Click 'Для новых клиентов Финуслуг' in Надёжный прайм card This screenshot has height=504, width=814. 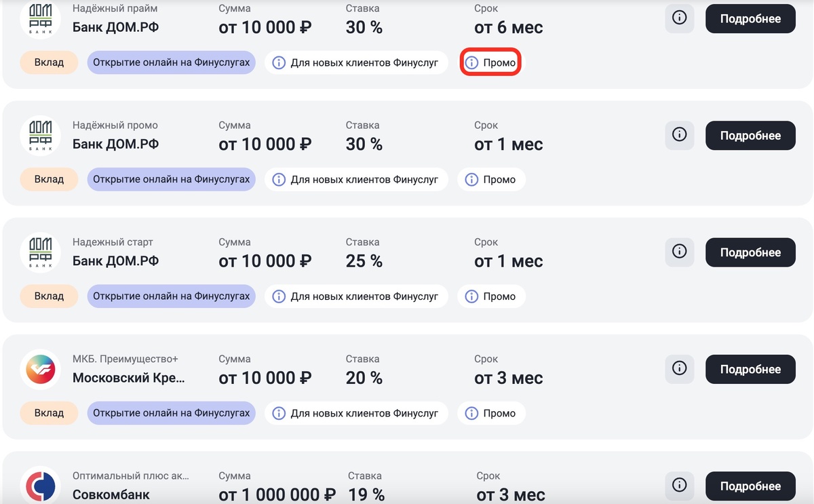click(356, 62)
